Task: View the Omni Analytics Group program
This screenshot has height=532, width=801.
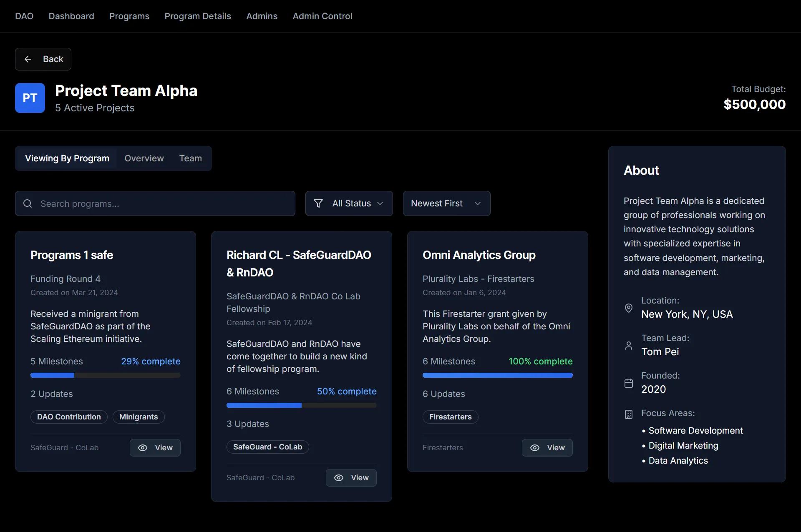Action: [547, 448]
